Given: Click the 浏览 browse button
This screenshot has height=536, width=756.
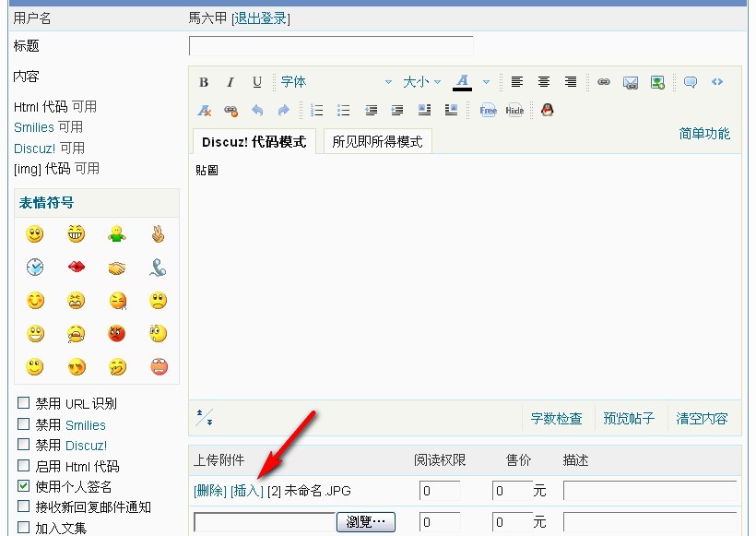Looking at the screenshot, I should point(366,522).
